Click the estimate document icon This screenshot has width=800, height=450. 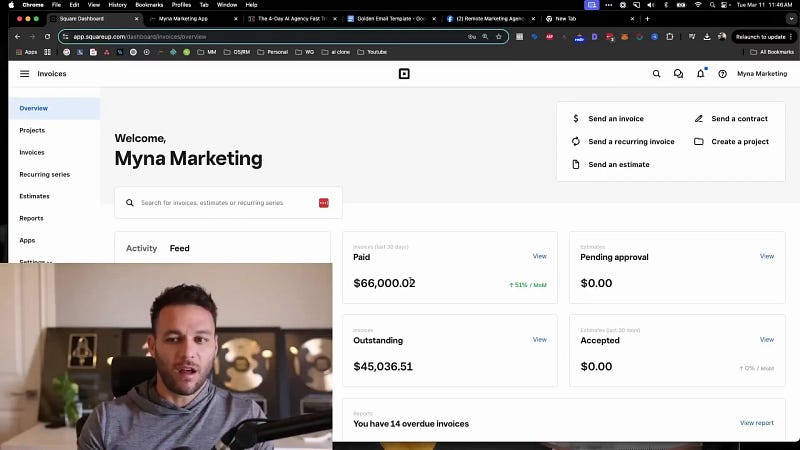576,164
